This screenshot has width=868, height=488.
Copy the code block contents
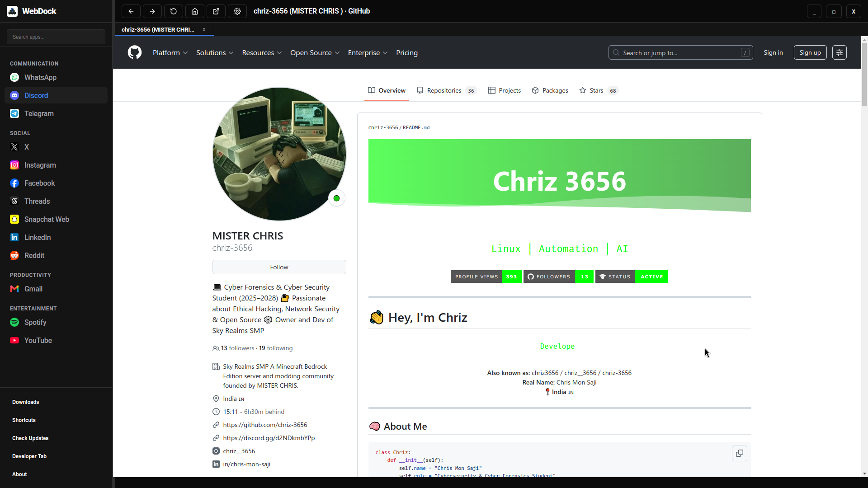[x=740, y=453]
